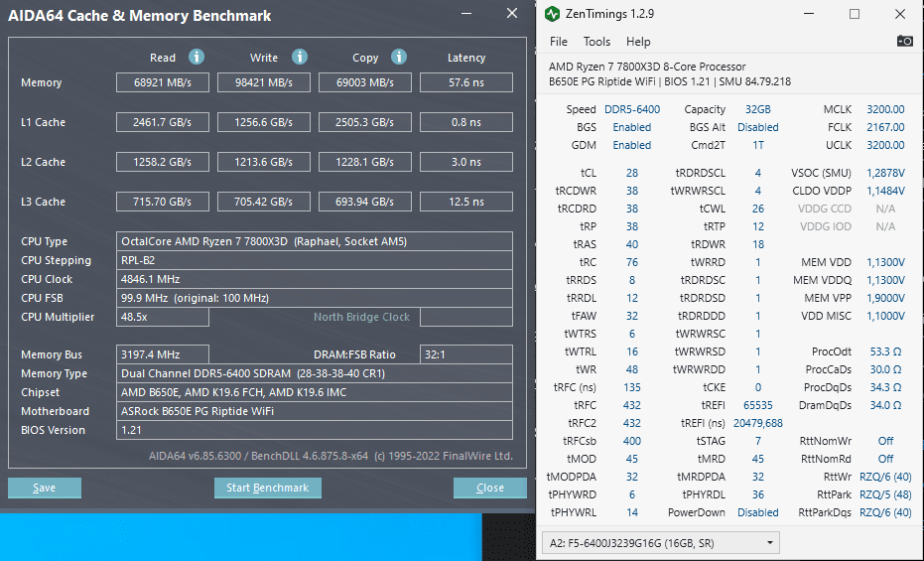Screen dimensions: 924x561
Task: Click the FCLK value 2167.00
Action: pos(885,127)
